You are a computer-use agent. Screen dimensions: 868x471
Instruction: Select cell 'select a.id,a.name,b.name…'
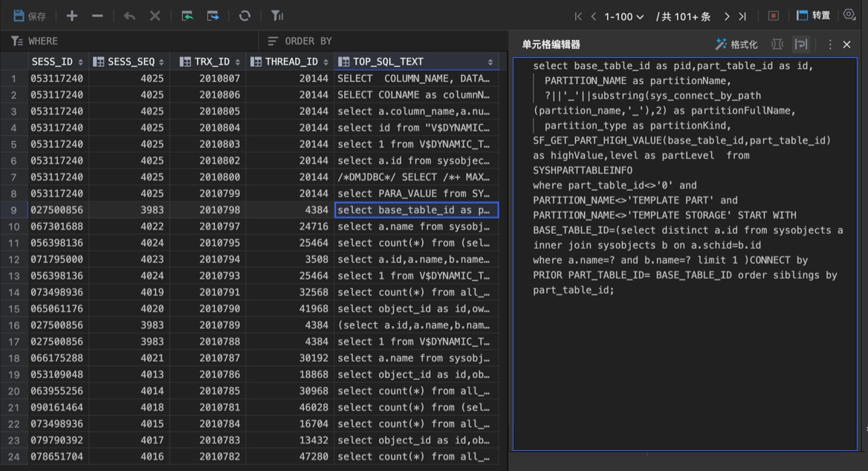(416, 259)
